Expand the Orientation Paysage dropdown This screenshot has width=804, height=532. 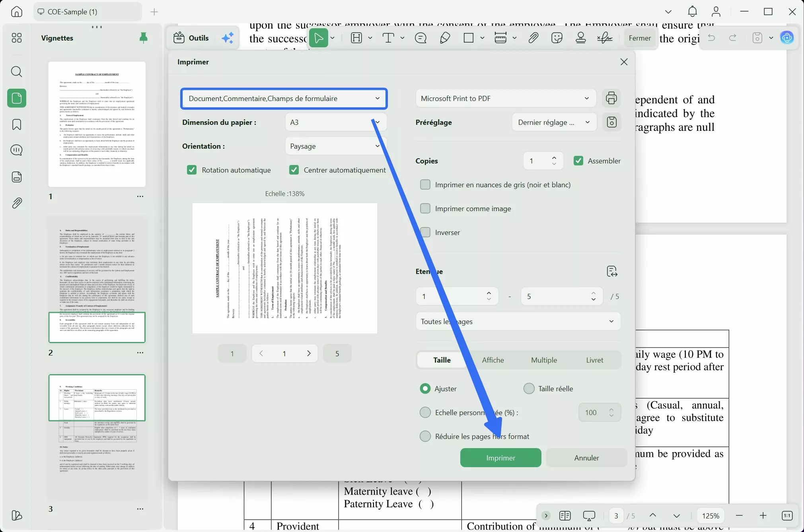[x=335, y=146]
